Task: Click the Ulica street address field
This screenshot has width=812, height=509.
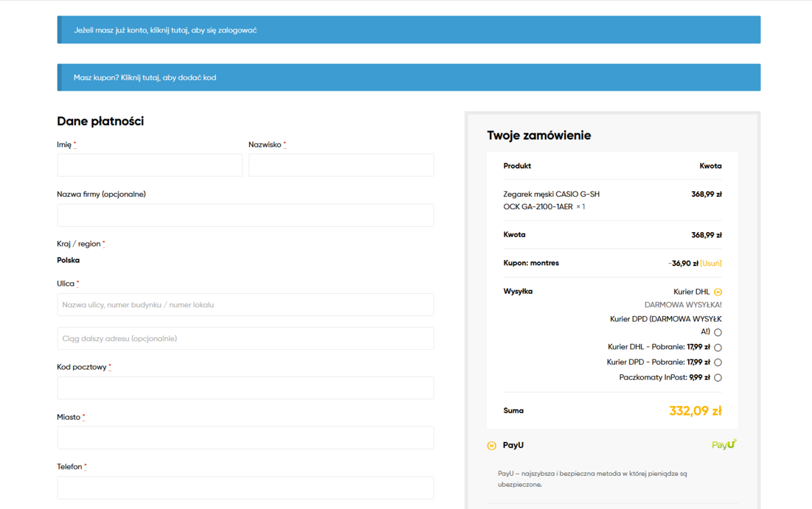Action: 245,305
